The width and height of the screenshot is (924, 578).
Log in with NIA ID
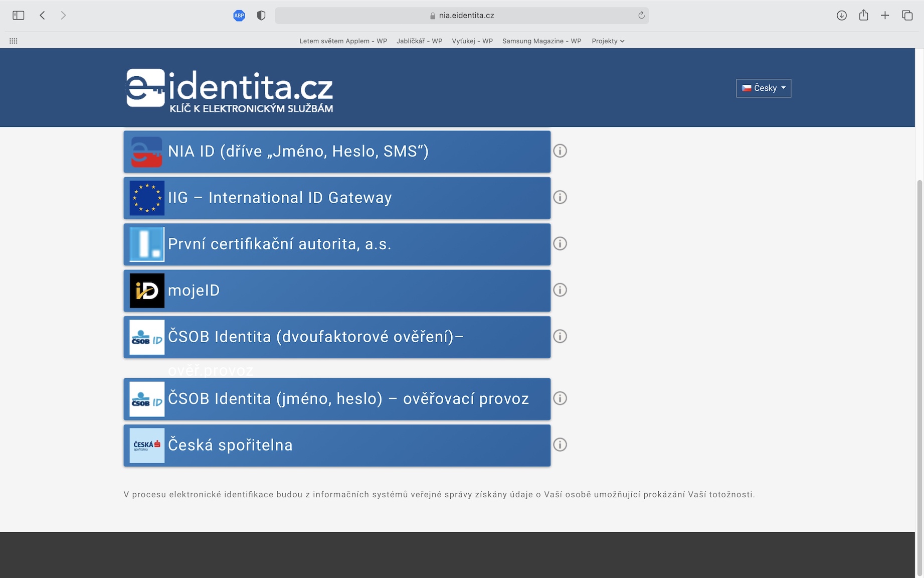pos(337,152)
